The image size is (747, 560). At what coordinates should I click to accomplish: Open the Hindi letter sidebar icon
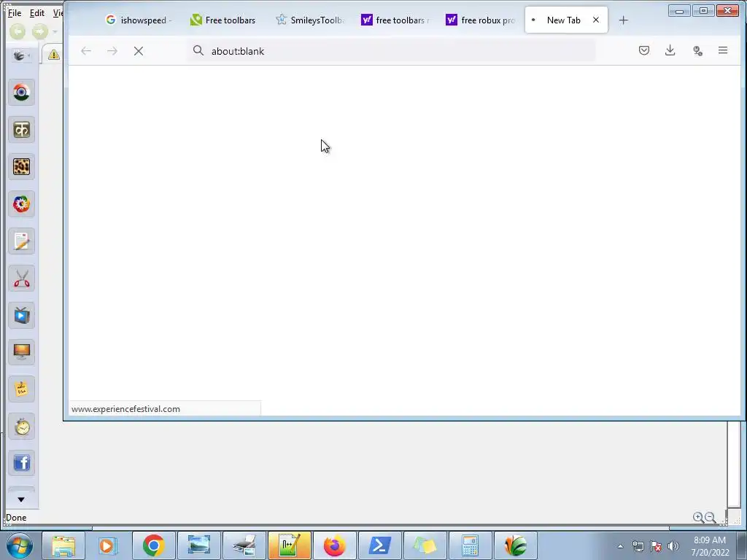[21, 130]
